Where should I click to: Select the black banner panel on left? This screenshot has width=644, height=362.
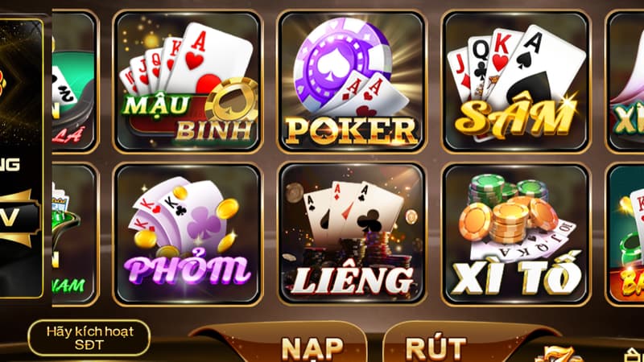22,158
